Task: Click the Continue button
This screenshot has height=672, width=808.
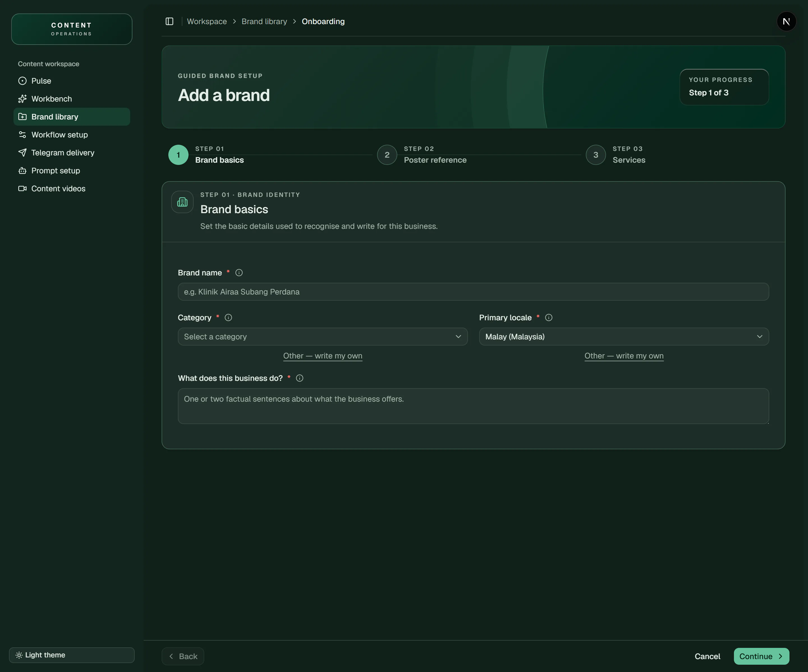Action: pyautogui.click(x=761, y=656)
